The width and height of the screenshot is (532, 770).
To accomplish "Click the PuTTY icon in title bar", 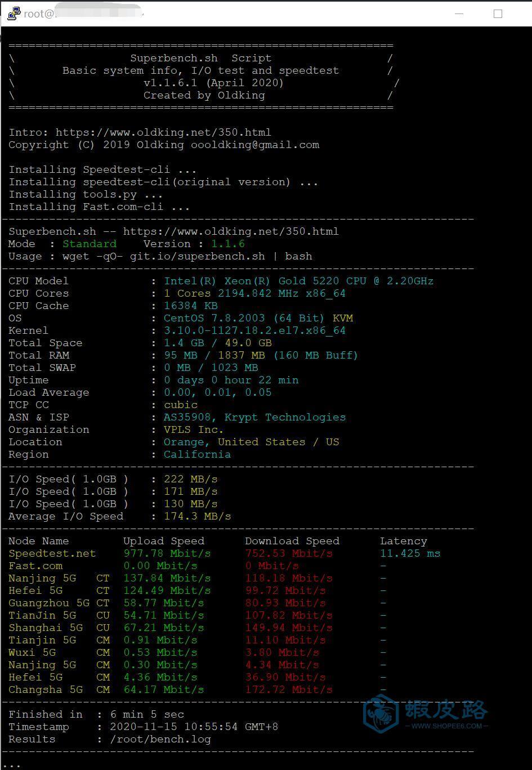I will (14, 14).
